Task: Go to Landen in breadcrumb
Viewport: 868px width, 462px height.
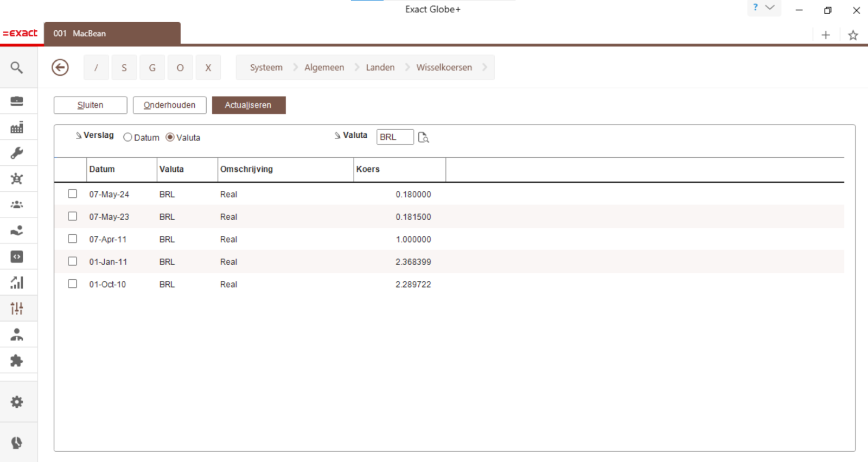Action: (x=380, y=68)
